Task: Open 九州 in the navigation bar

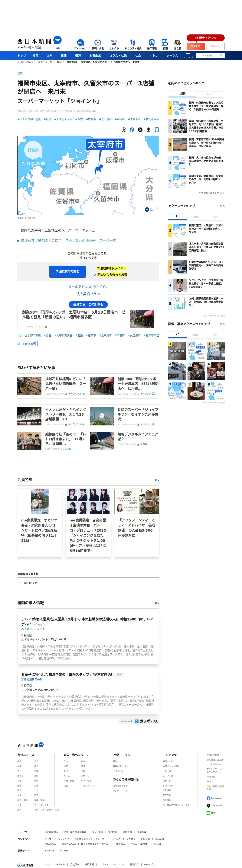Action: pos(50,56)
